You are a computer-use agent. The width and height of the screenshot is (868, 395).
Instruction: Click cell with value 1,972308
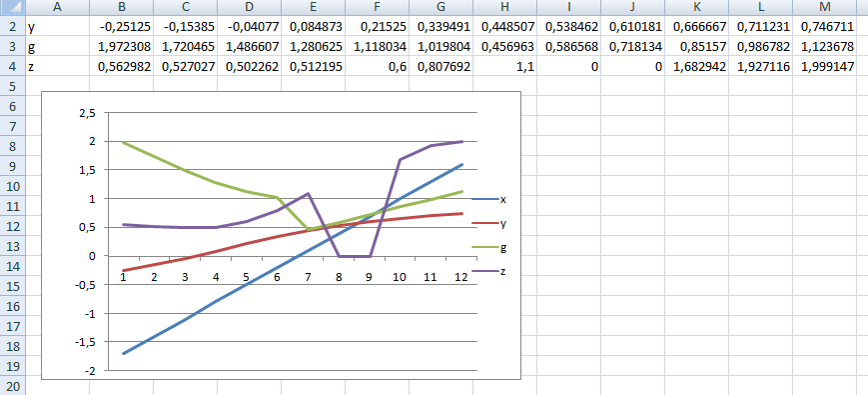(x=121, y=45)
